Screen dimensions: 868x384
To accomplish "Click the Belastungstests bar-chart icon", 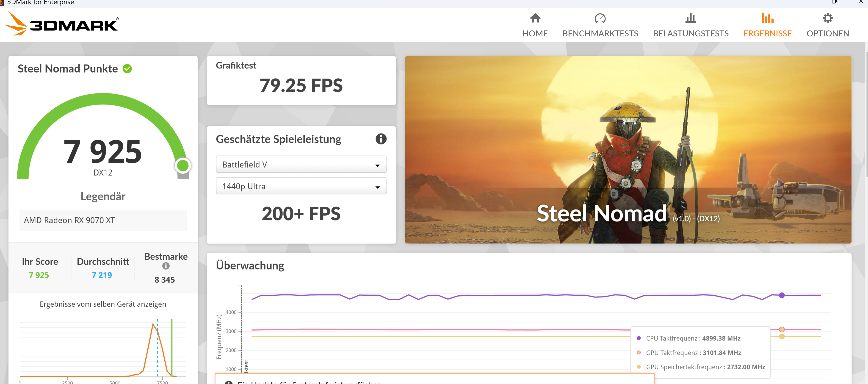I will point(690,18).
